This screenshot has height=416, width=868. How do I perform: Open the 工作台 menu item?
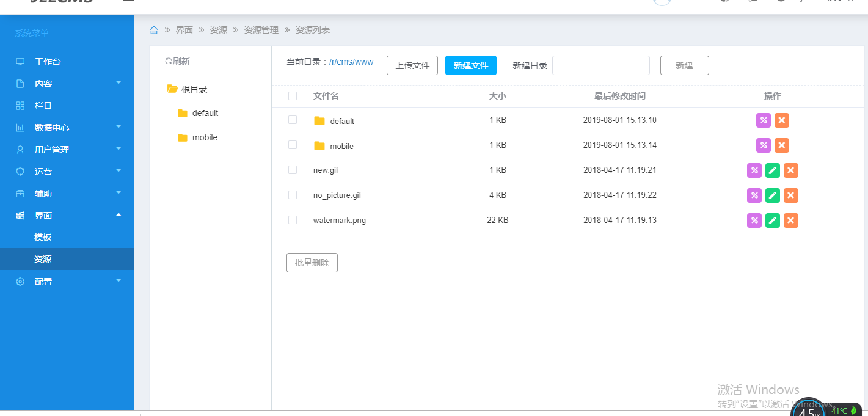click(x=48, y=62)
